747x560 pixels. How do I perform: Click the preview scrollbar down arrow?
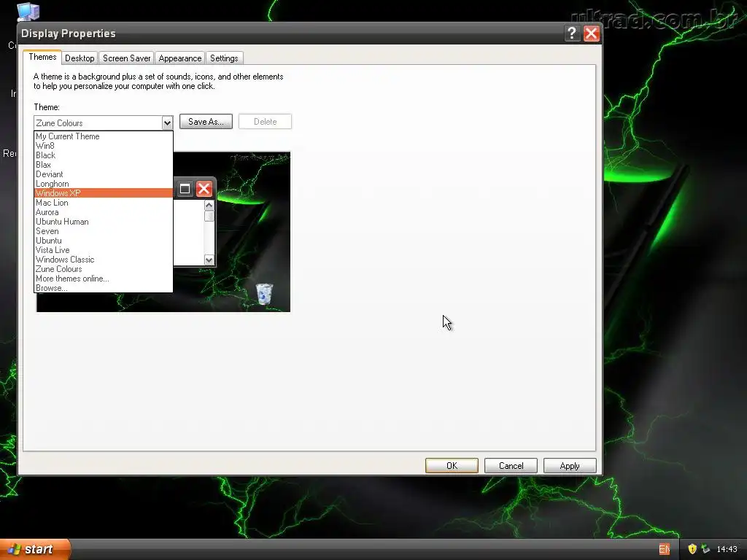[209, 260]
